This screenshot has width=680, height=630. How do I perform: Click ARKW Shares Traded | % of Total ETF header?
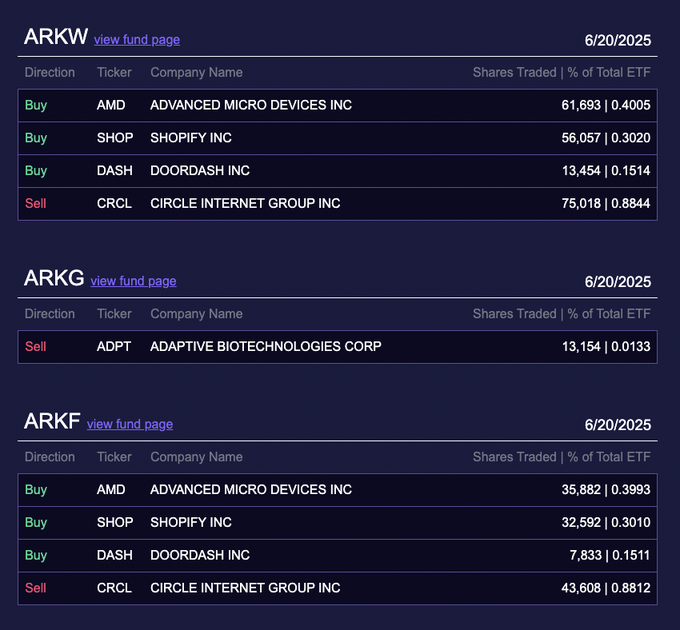(562, 72)
